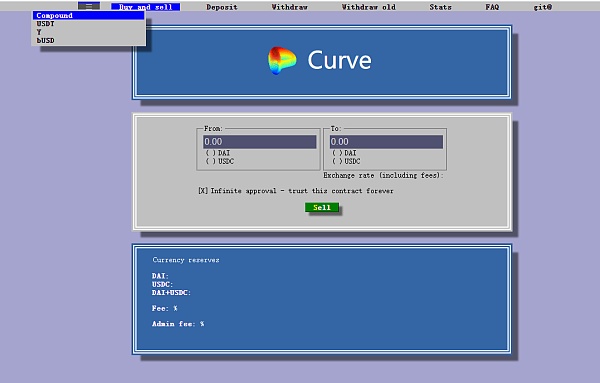This screenshot has height=383, width=600.
Task: Switch to the Withdraw tab
Action: (289, 7)
